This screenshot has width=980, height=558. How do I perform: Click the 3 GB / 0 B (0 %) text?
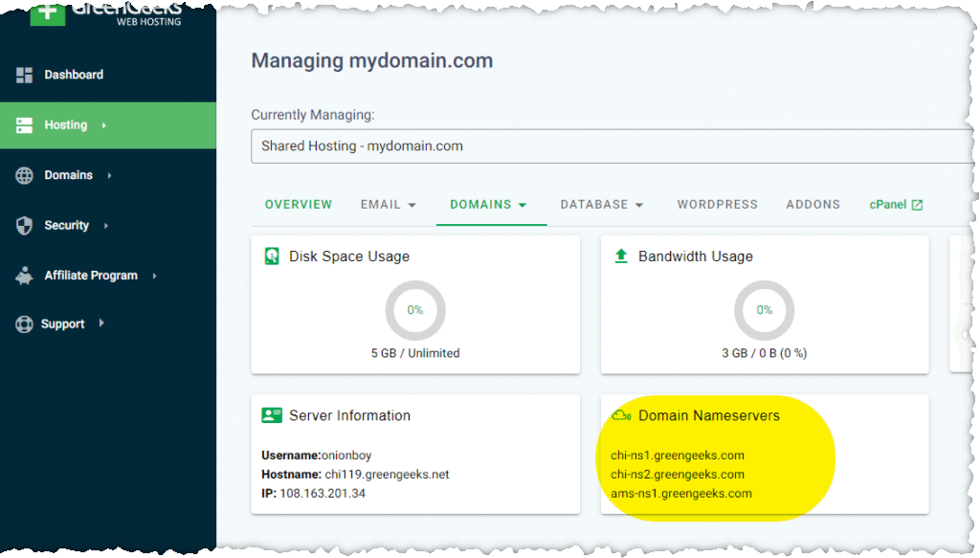(765, 354)
